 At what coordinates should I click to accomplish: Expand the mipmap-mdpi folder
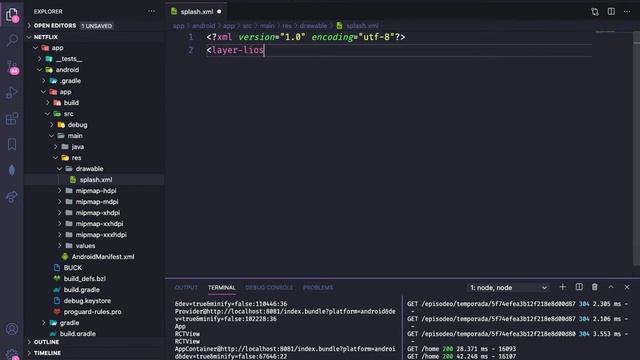[97, 202]
